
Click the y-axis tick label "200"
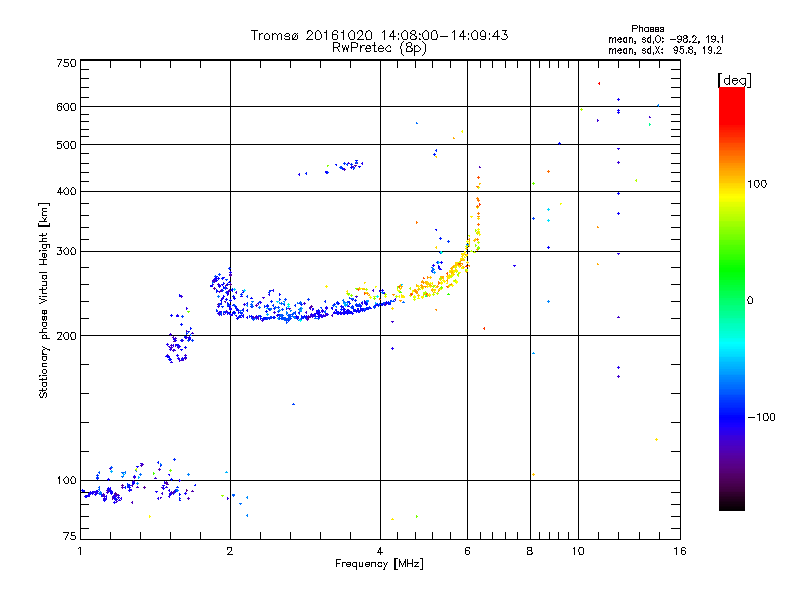pyautogui.click(x=66, y=336)
